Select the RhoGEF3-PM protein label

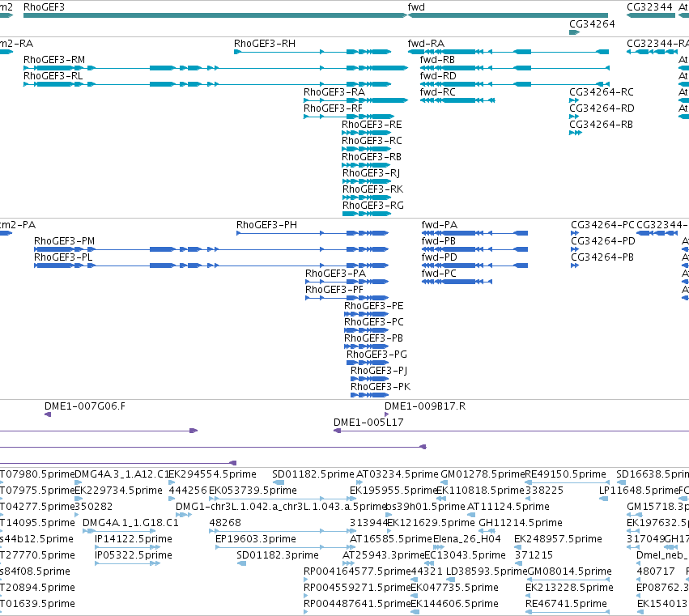pos(65,241)
